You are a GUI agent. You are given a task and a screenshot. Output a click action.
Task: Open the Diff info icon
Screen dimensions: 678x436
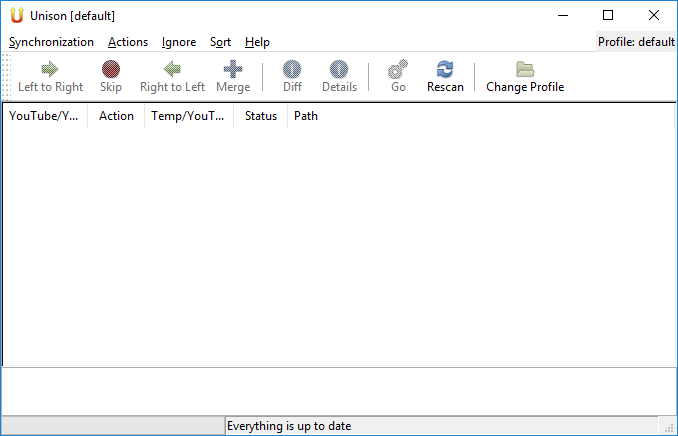click(292, 69)
